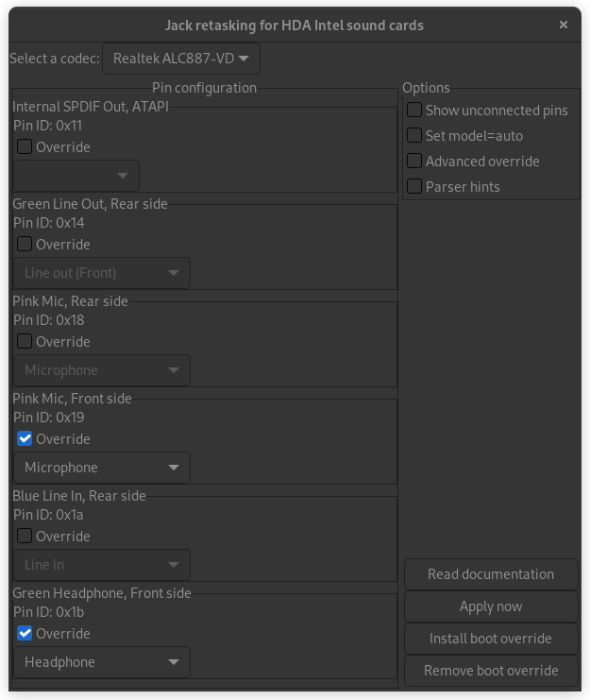Click Remove boot override
The width and height of the screenshot is (590, 700).
(x=491, y=671)
